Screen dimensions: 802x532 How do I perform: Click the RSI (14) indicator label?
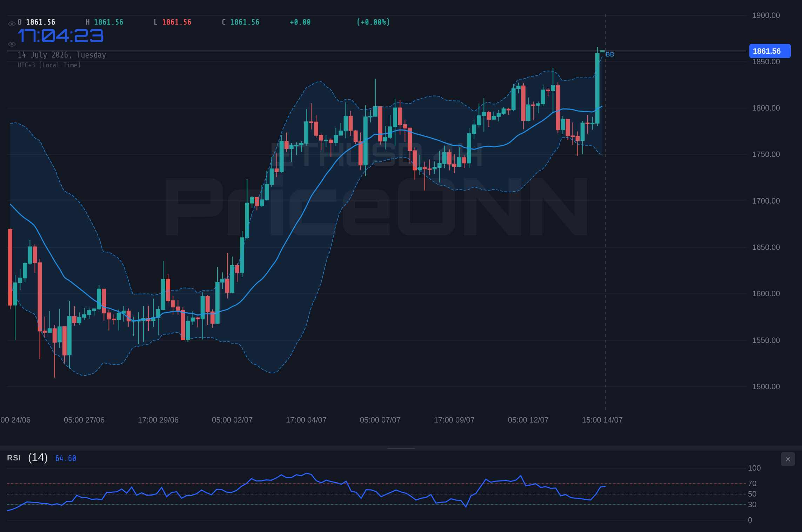(27, 458)
